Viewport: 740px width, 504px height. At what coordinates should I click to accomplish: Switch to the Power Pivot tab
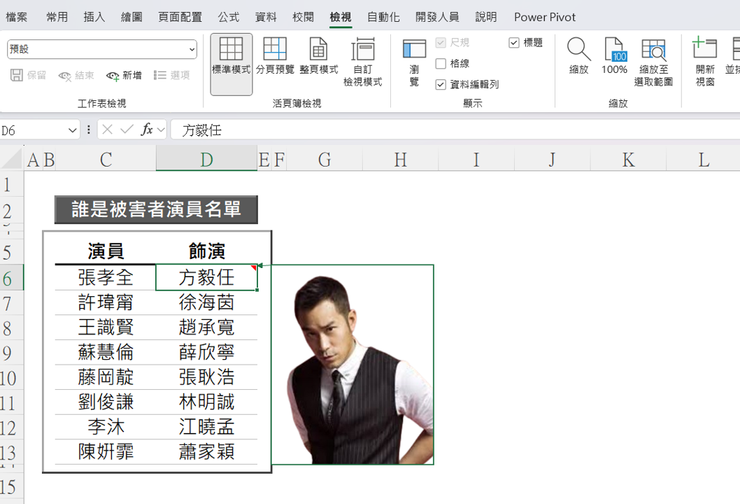[x=545, y=17]
